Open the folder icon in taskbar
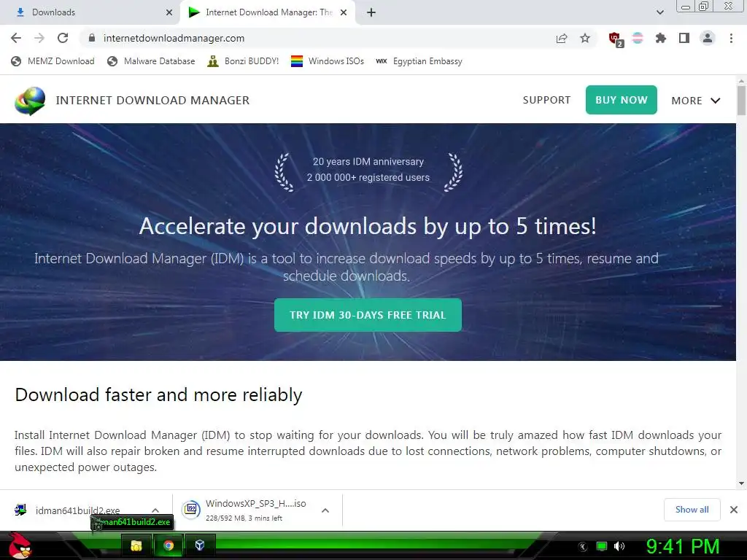The height and width of the screenshot is (560, 747). click(136, 545)
